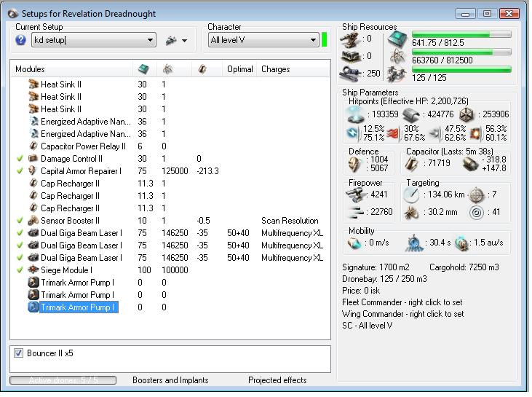532x397 pixels.
Task: Click 'Wing Commander - right click to set'
Action: coord(402,314)
